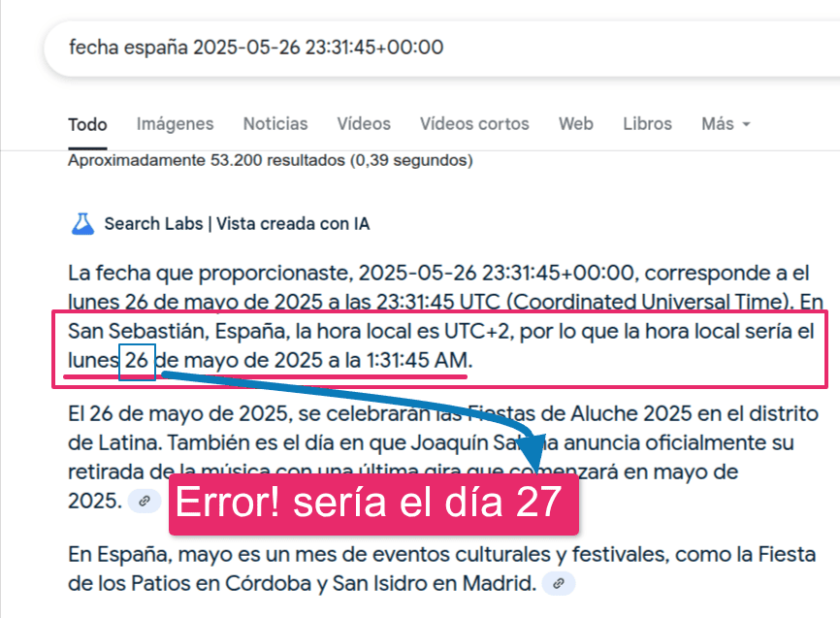Switch to the Imágenes tab
Viewport: 840px width, 618px height.
(x=175, y=124)
